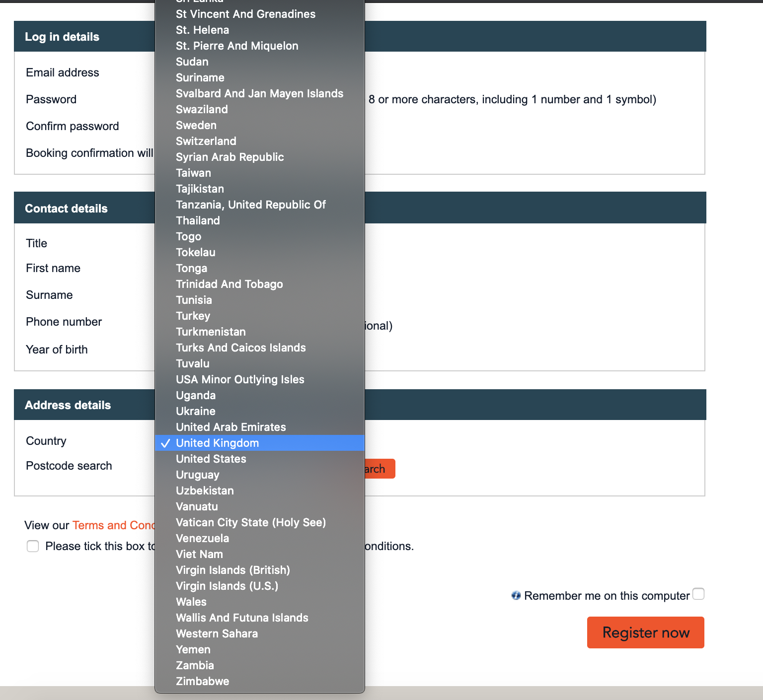Pick "Thailand" in the country dropdown

point(198,220)
